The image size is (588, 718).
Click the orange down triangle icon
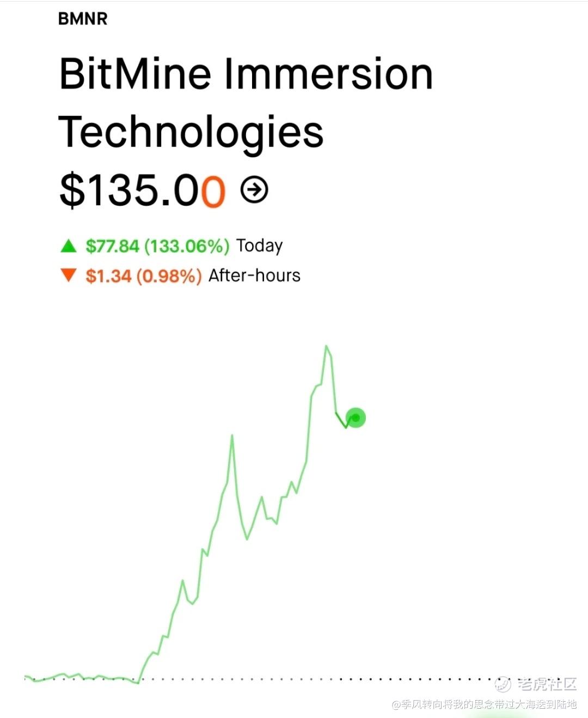tap(68, 275)
